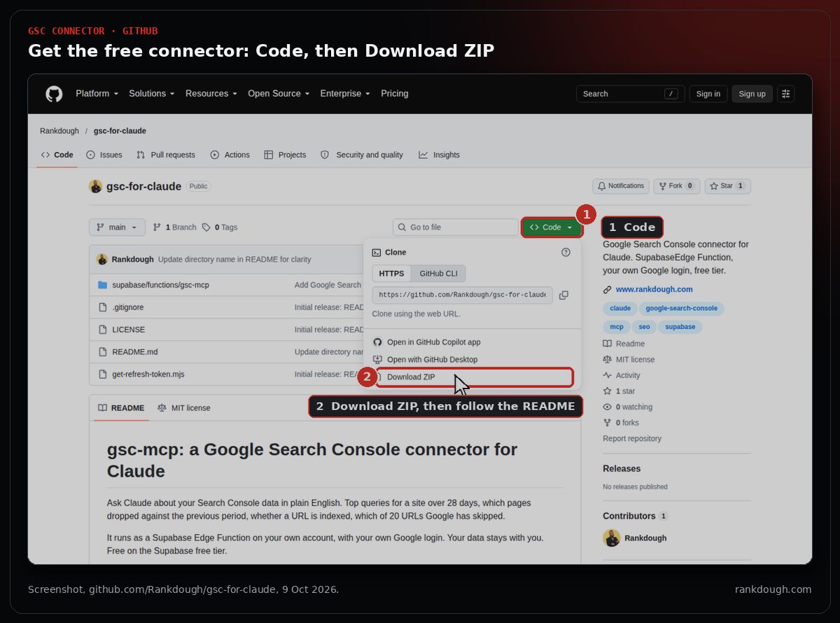
Task: Open the README.md file
Action: pos(134,352)
